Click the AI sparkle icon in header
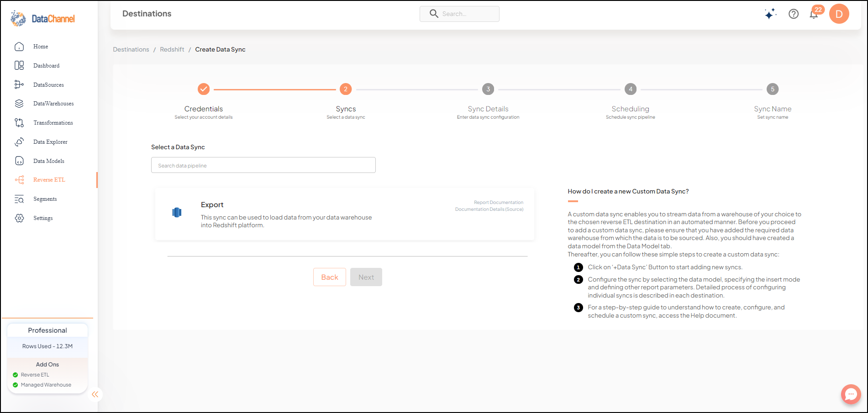This screenshot has height=413, width=868. [771, 14]
